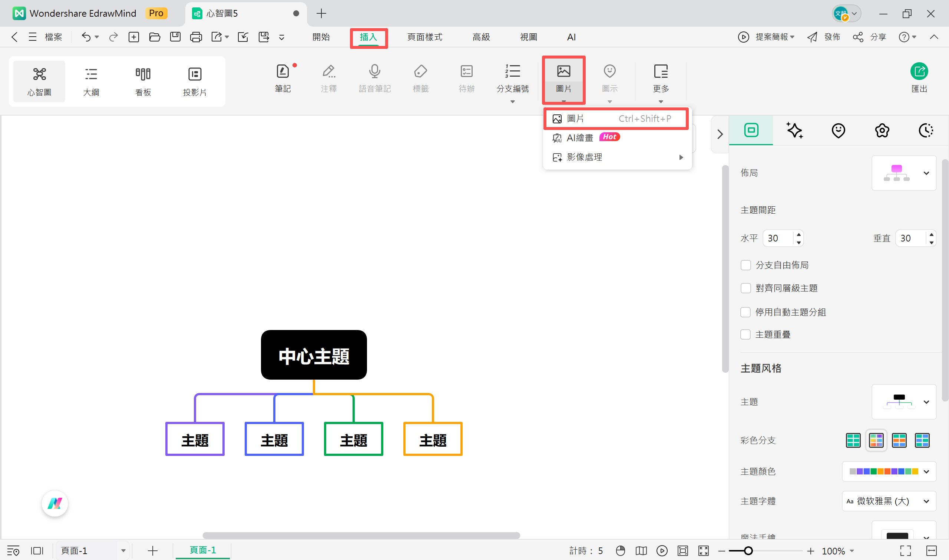Click the 匯出 export icon
This screenshot has height=560, width=949.
click(919, 72)
